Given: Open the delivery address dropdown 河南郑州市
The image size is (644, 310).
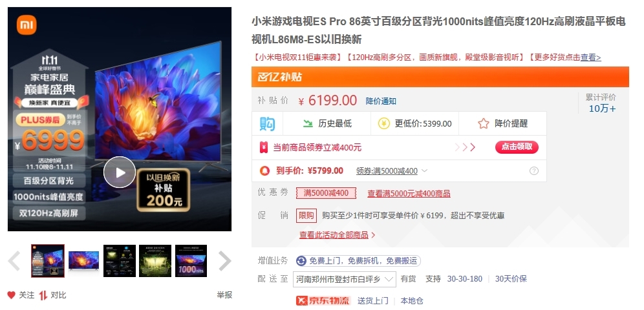Looking at the screenshot, I should (345, 279).
